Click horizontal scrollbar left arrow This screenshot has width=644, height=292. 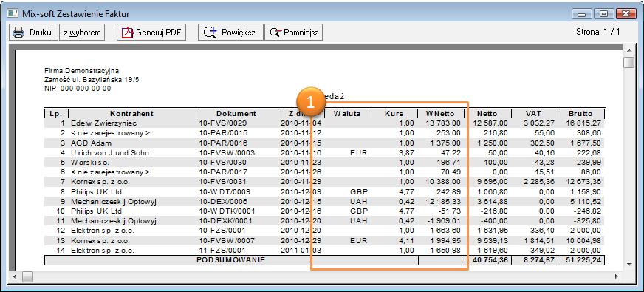tap(16, 276)
